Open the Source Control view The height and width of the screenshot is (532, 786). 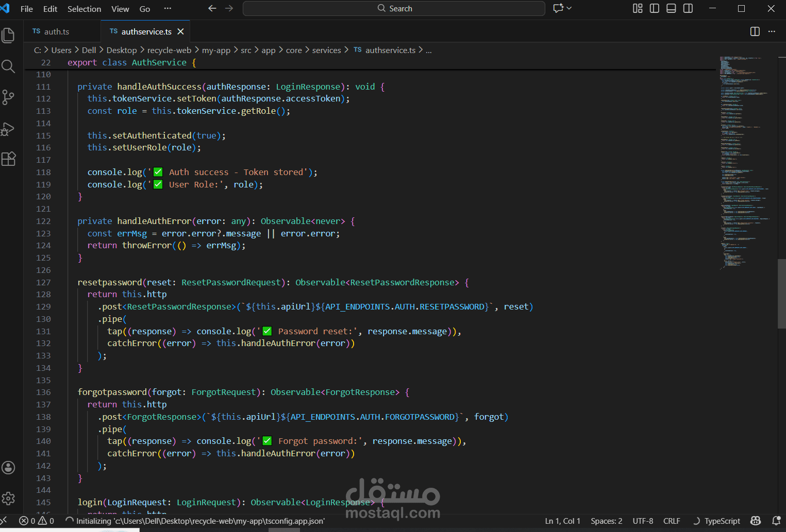click(x=8, y=97)
